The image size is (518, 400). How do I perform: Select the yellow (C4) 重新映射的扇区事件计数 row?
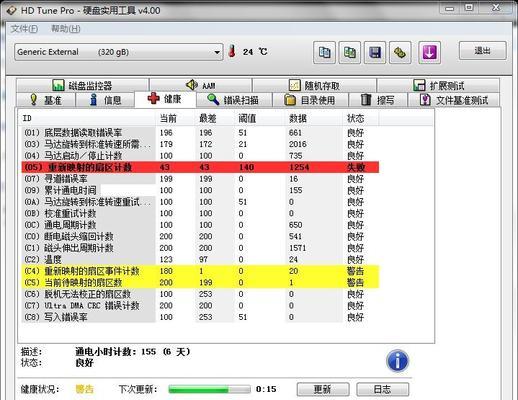(200, 271)
